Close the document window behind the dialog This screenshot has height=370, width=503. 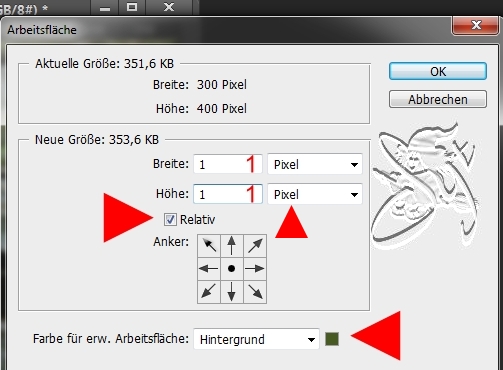coord(169,7)
